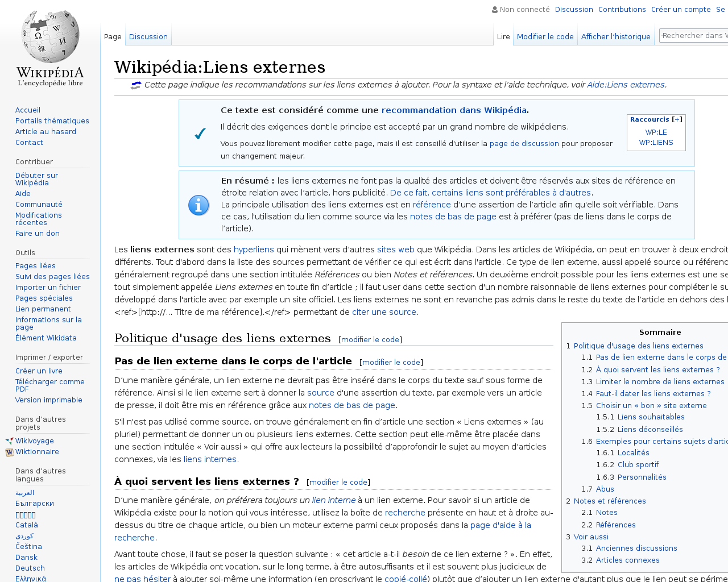Open Version imprimable link
Viewport: 728px width, 582px height.
click(49, 400)
